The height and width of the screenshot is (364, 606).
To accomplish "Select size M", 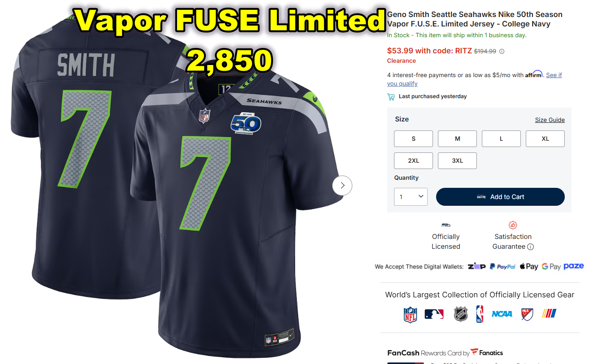I will point(457,139).
